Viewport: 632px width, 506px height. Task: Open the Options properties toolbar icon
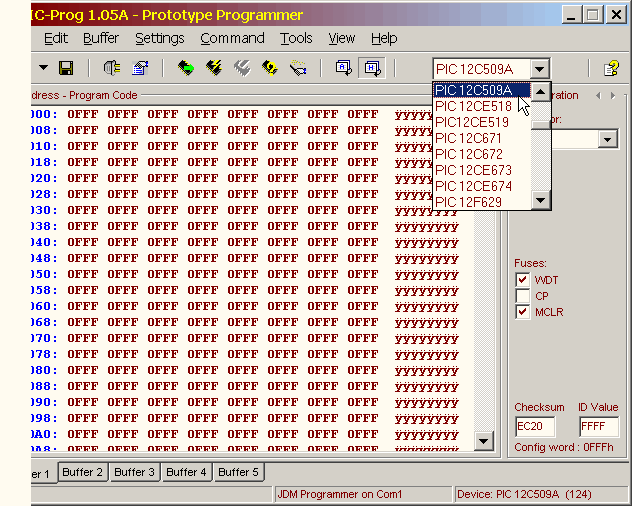coord(140,68)
